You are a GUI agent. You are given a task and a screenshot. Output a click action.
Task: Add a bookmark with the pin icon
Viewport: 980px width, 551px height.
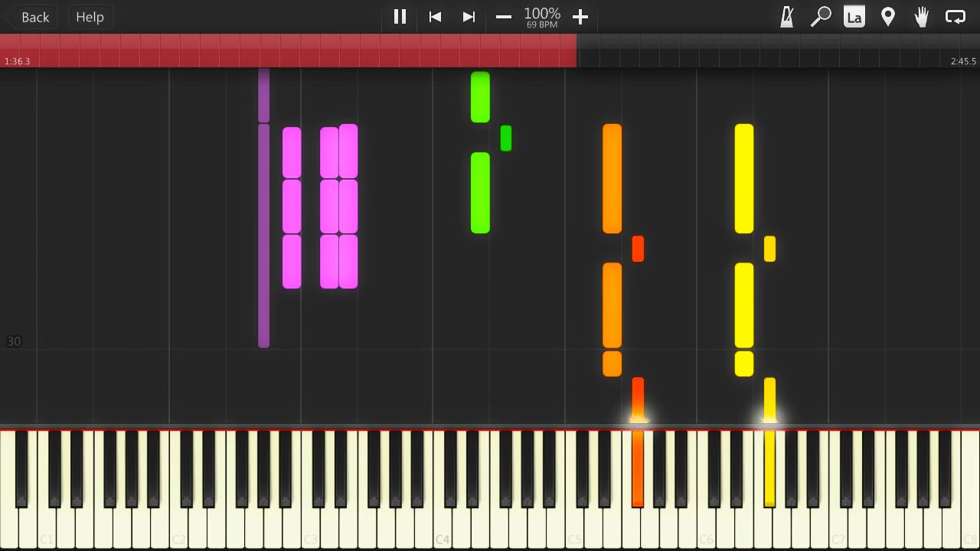click(x=888, y=17)
